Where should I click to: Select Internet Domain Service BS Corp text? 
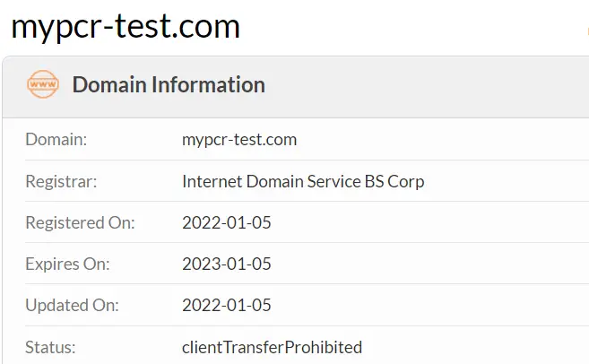[303, 181]
